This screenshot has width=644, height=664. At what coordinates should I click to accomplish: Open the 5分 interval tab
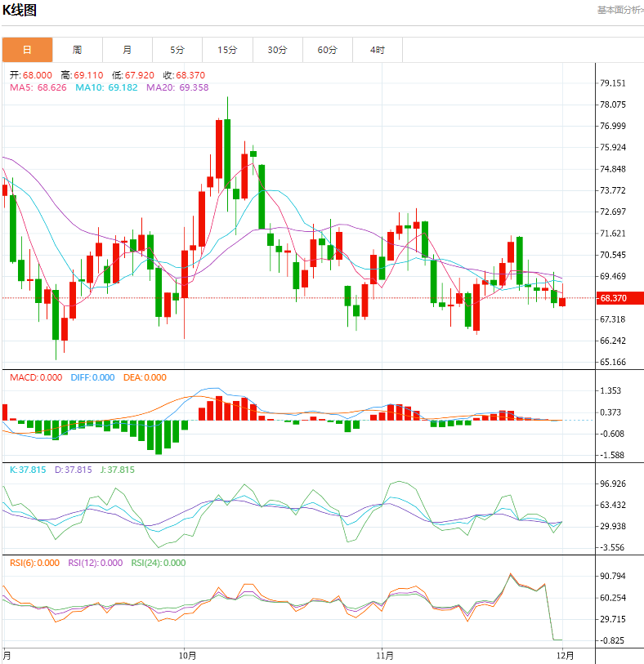pyautogui.click(x=177, y=50)
